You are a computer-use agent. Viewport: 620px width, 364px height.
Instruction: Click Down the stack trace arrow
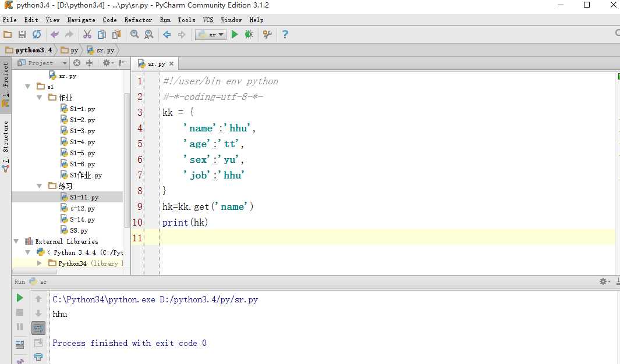coord(38,313)
